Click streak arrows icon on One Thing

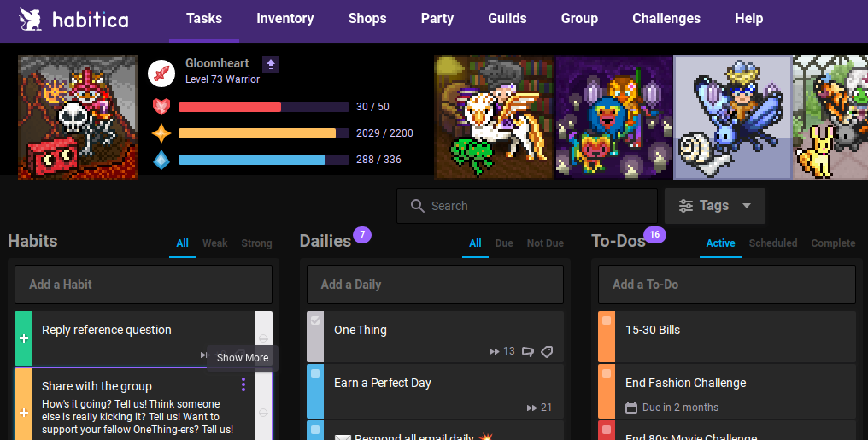pos(495,351)
